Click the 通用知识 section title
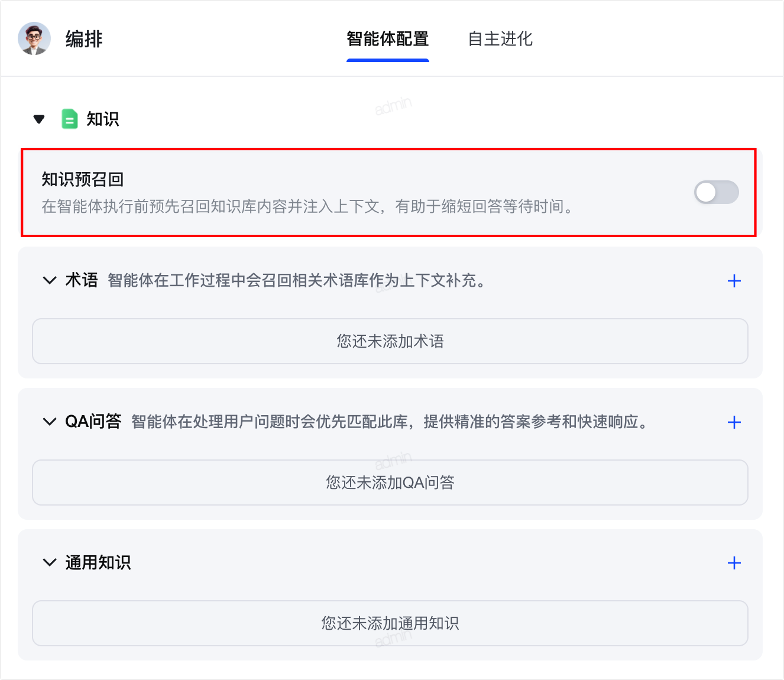The image size is (784, 680). [98, 562]
